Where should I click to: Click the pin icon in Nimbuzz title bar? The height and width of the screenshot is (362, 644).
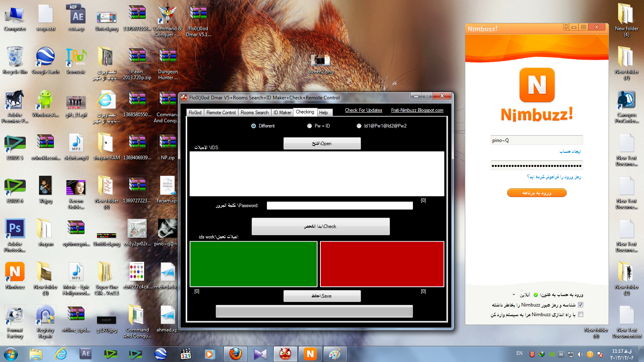point(566,27)
